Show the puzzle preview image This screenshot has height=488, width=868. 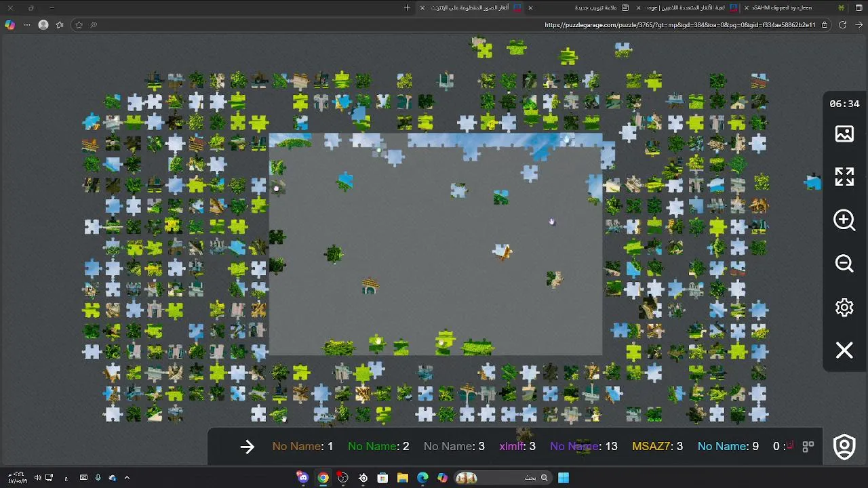coord(844,134)
